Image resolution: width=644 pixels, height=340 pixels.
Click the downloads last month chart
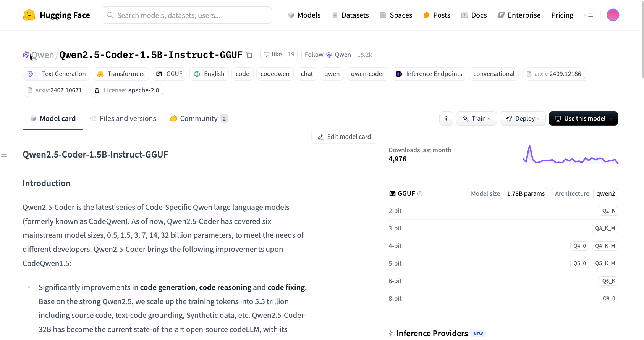pyautogui.click(x=570, y=155)
